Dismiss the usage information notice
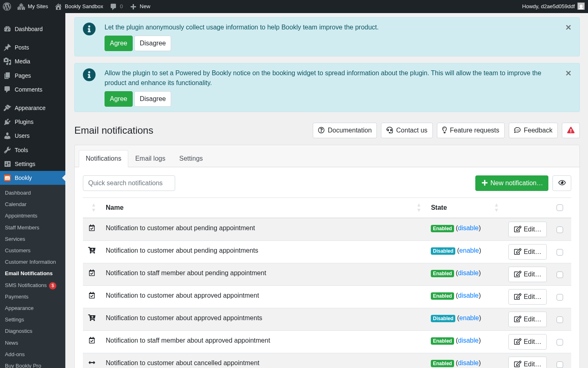 [x=568, y=27]
